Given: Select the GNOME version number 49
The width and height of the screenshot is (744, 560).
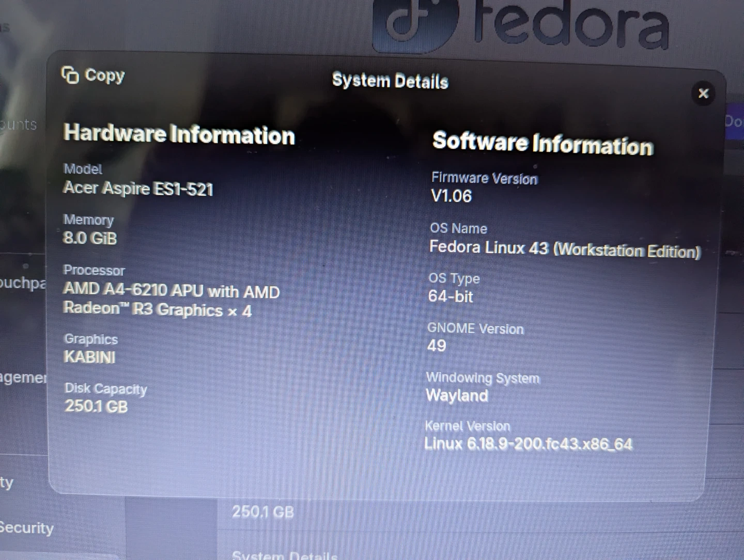Looking at the screenshot, I should pos(437,346).
